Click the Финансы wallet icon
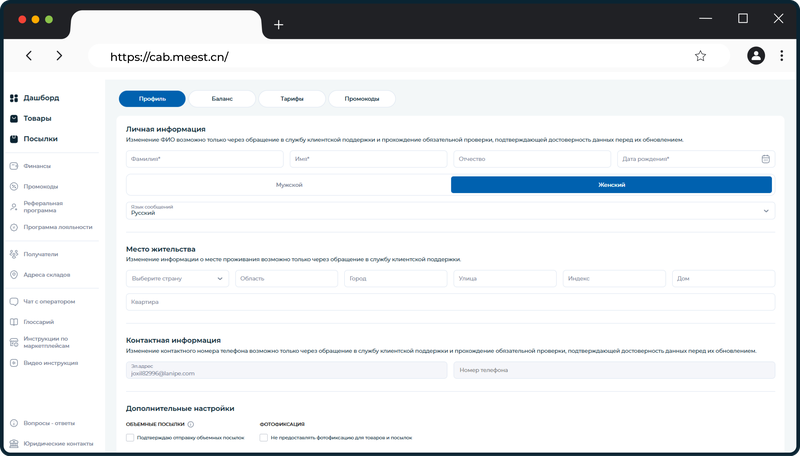The image size is (800, 456). pyautogui.click(x=14, y=166)
